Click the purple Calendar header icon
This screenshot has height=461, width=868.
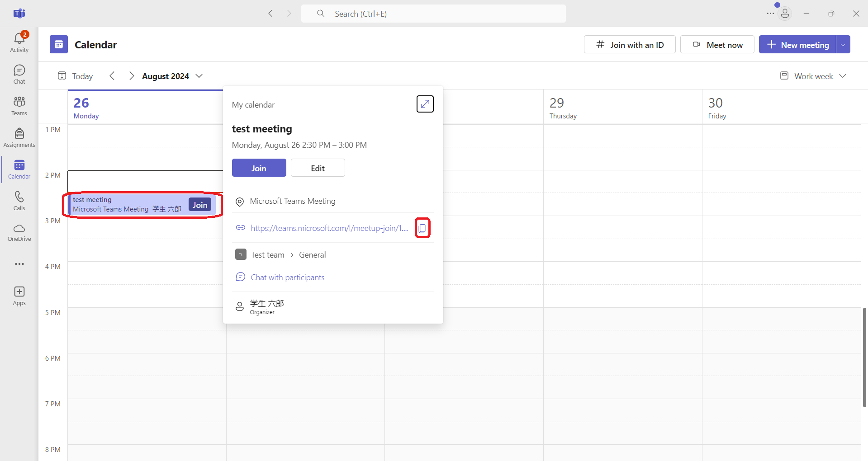pos(59,44)
